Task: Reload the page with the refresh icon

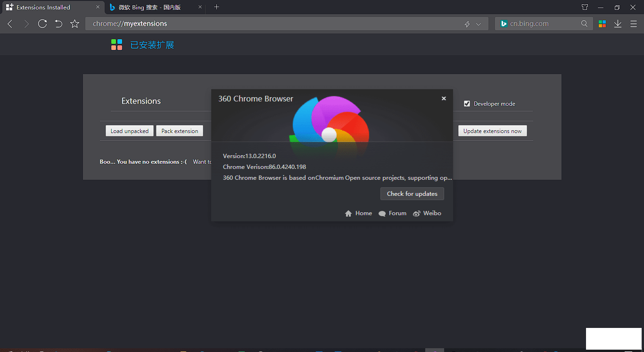Action: (x=42, y=24)
